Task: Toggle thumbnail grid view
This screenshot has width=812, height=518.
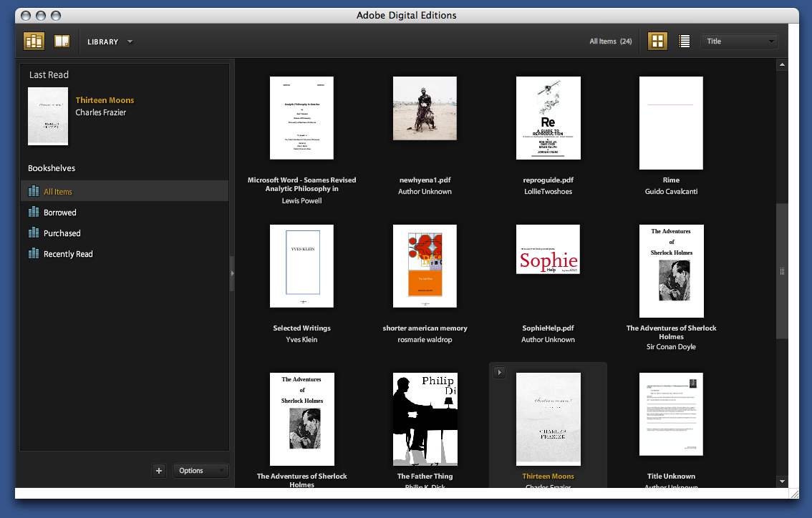Action: pos(657,41)
